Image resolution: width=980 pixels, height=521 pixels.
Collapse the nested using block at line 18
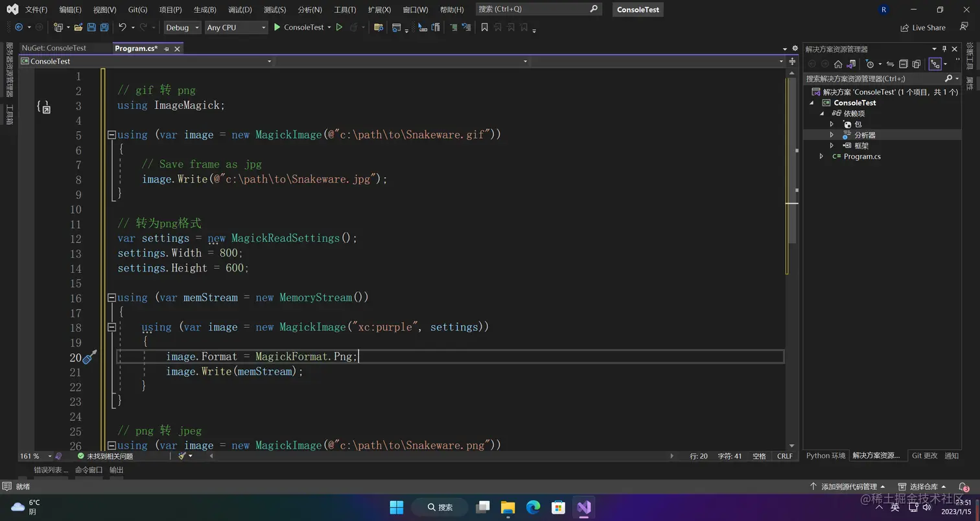pos(111,327)
